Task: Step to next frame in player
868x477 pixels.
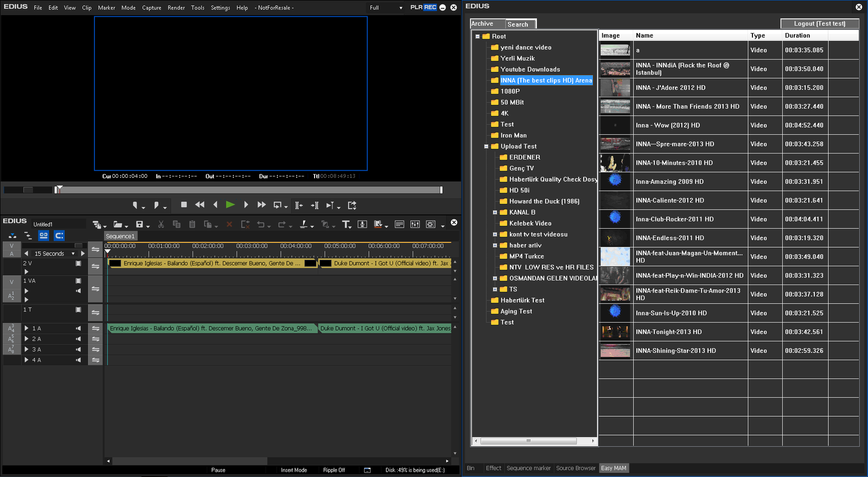Action: 246,205
